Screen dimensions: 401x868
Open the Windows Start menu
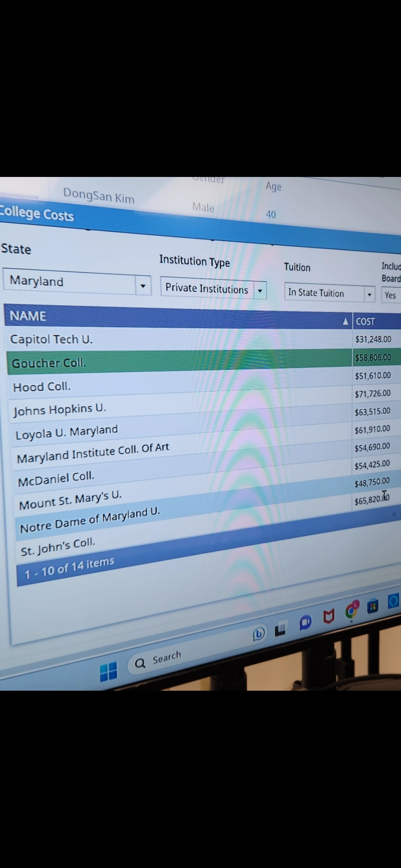(108, 671)
